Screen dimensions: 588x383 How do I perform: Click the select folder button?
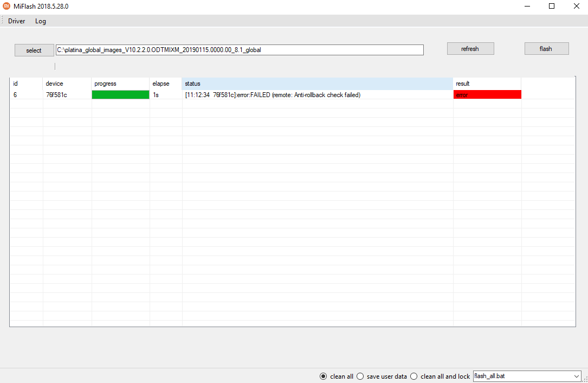[34, 50]
